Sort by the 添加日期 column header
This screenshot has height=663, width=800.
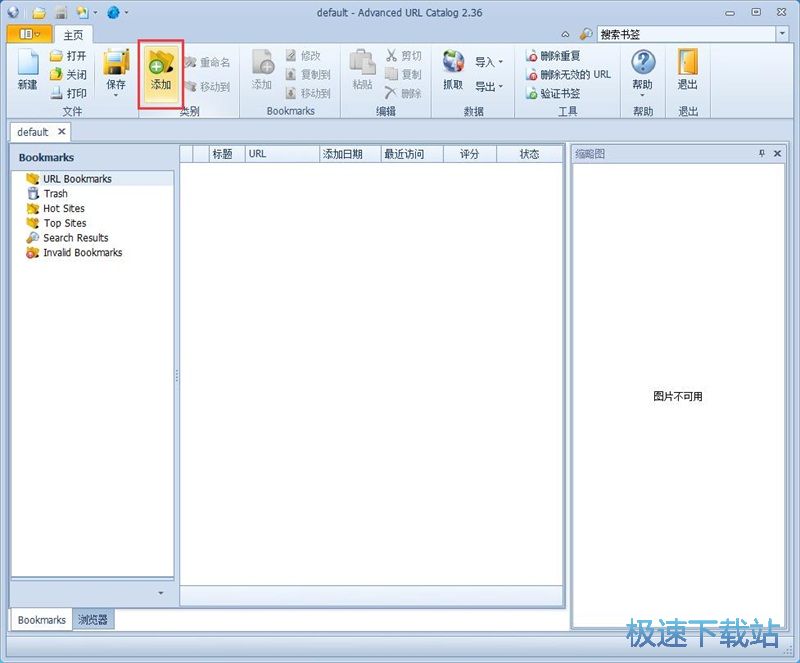coord(350,154)
